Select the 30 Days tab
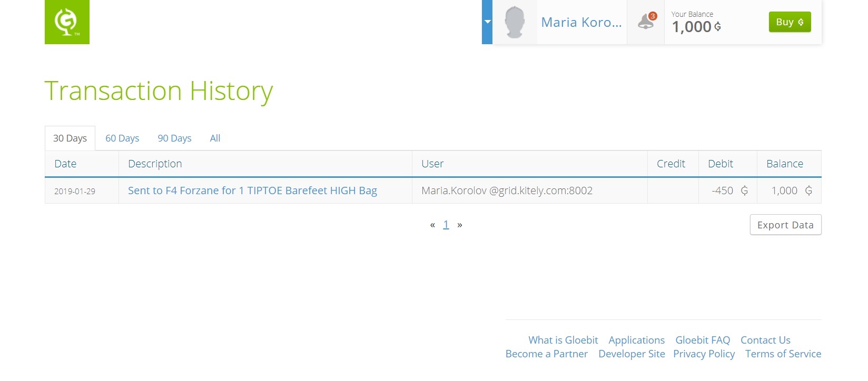This screenshot has height=381, width=868. click(x=70, y=138)
